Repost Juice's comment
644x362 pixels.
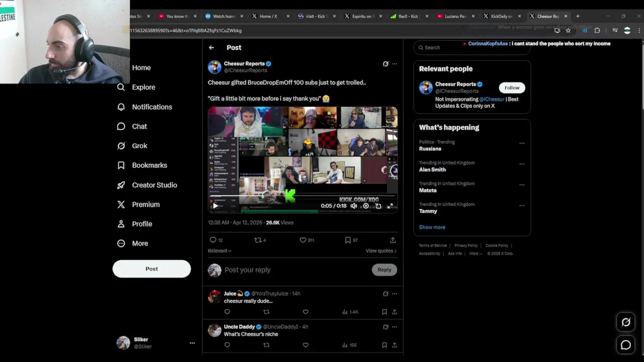pyautogui.click(x=266, y=312)
